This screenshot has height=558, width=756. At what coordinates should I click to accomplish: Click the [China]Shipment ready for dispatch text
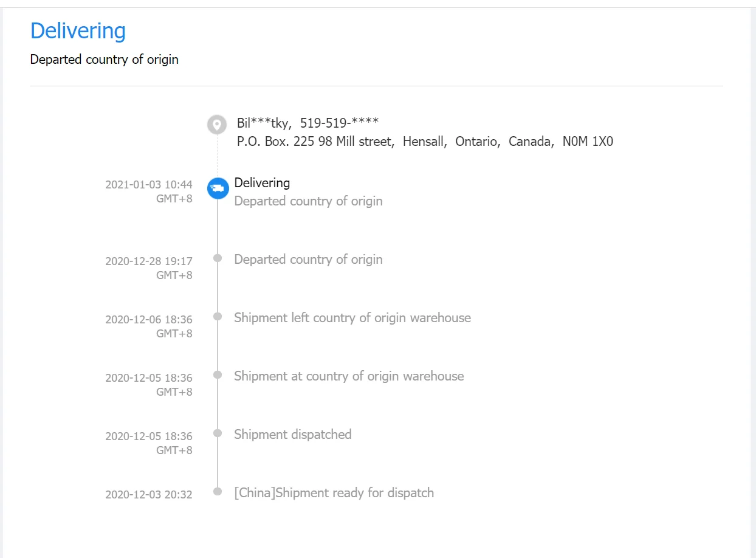(x=334, y=493)
